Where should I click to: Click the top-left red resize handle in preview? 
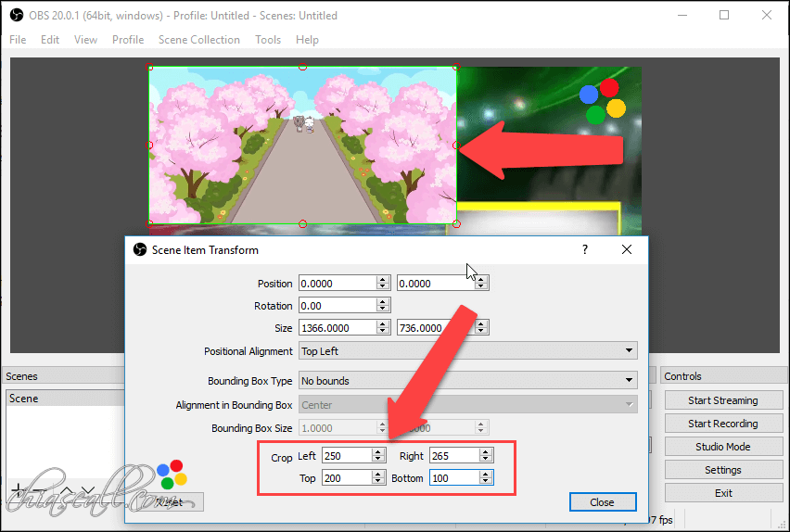(149, 67)
